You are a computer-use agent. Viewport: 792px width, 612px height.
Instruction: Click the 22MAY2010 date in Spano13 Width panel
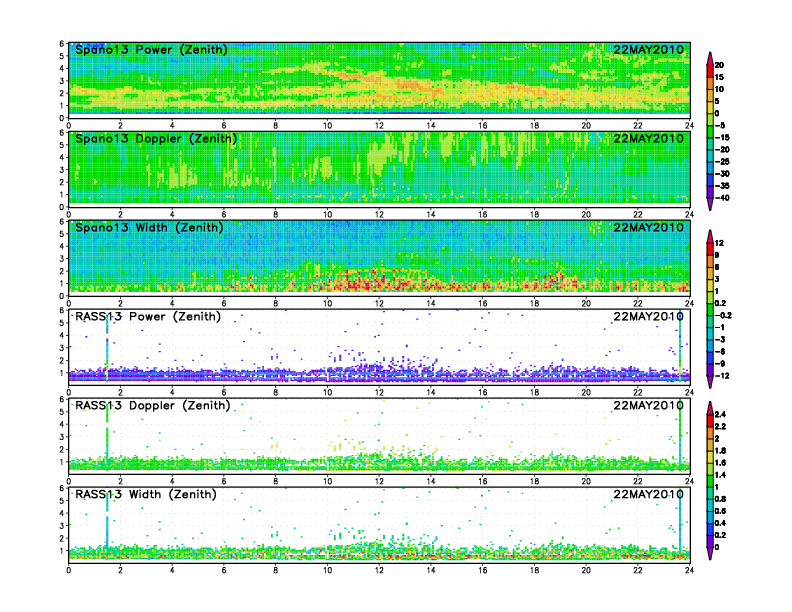(x=649, y=228)
